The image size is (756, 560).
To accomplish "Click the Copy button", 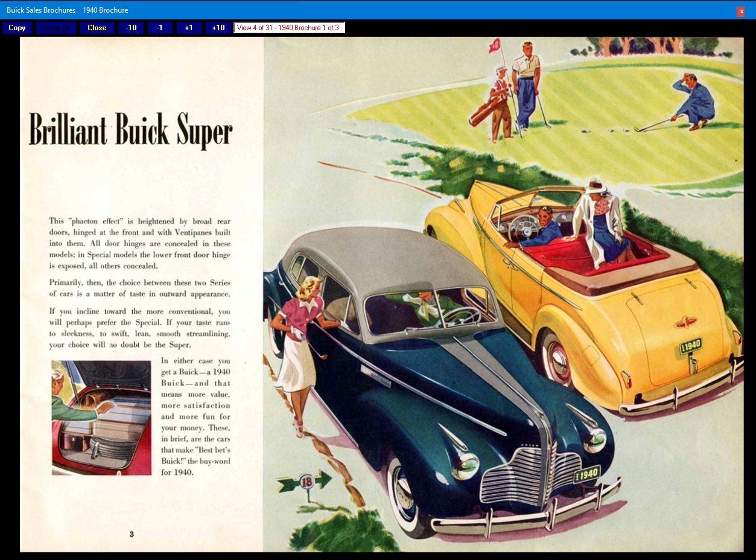I will click(x=17, y=28).
